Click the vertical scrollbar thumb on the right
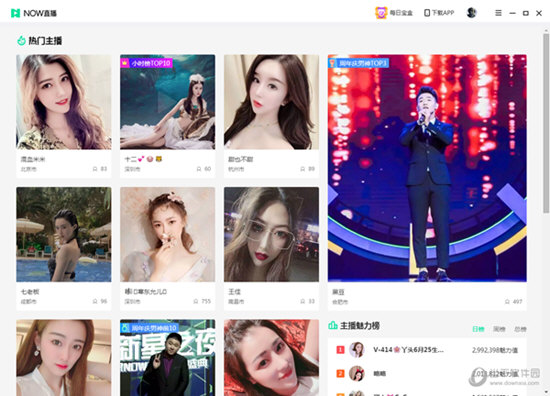This screenshot has height=396, width=550. click(x=546, y=123)
